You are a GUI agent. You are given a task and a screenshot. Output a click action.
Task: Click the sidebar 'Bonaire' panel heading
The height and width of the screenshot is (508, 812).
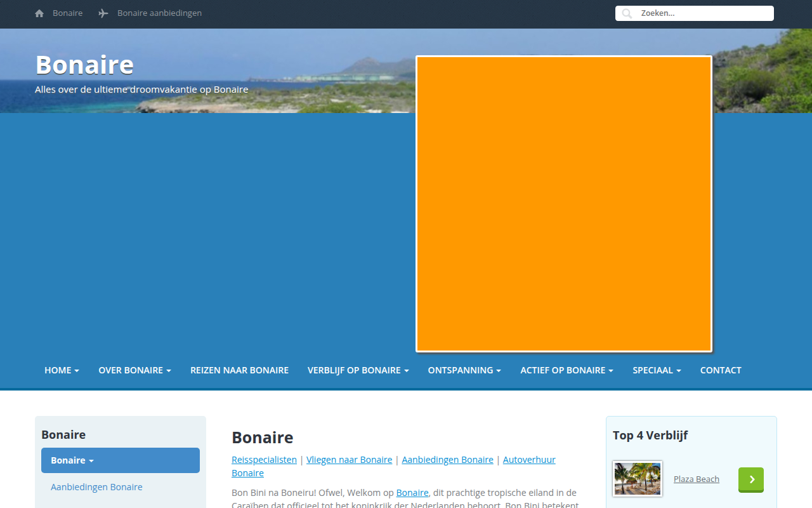coord(63,435)
